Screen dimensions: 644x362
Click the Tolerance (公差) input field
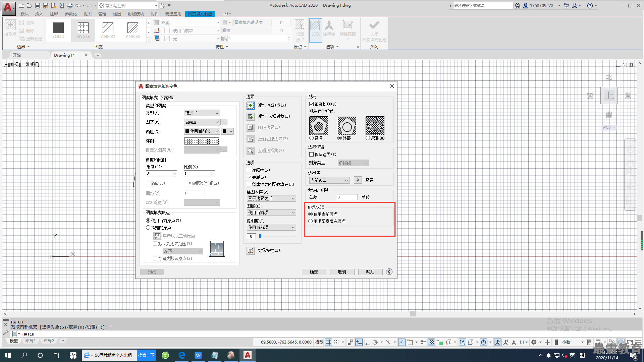tap(347, 197)
